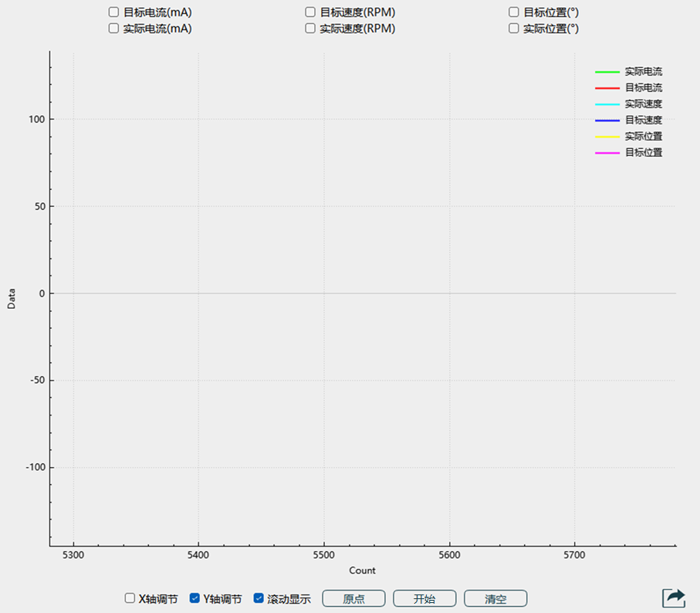The width and height of the screenshot is (700, 613).
Task: Select green 实际电流 legend line
Action: [x=628, y=72]
